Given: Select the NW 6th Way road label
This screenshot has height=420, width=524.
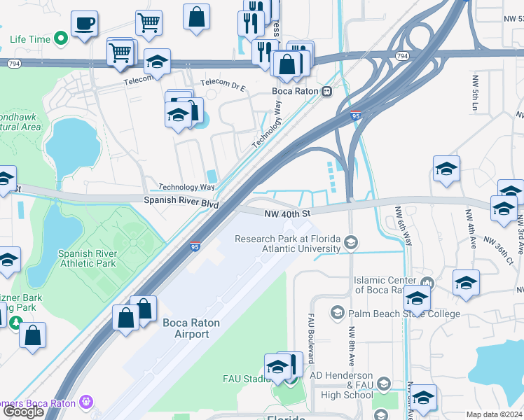Looking at the screenshot, I should click(x=404, y=226).
